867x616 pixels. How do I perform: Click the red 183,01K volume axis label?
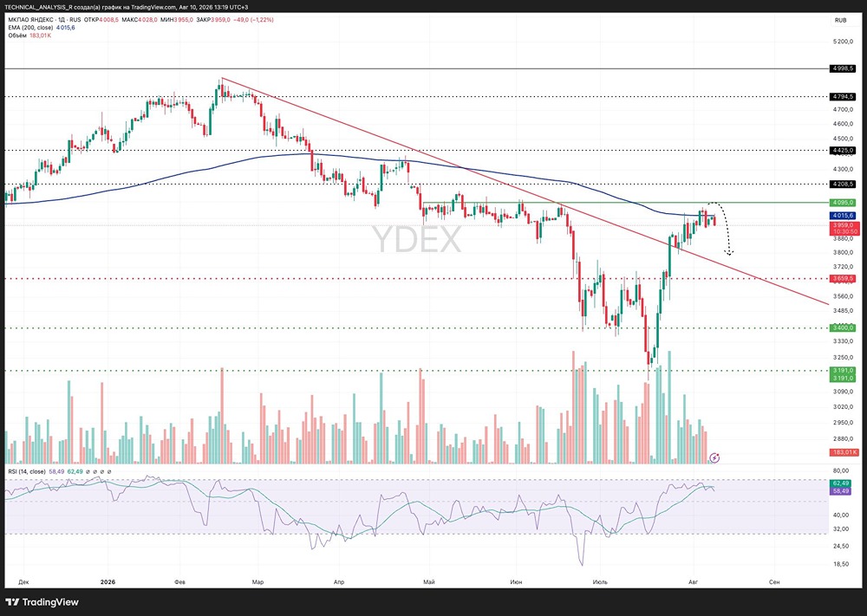[x=844, y=452]
